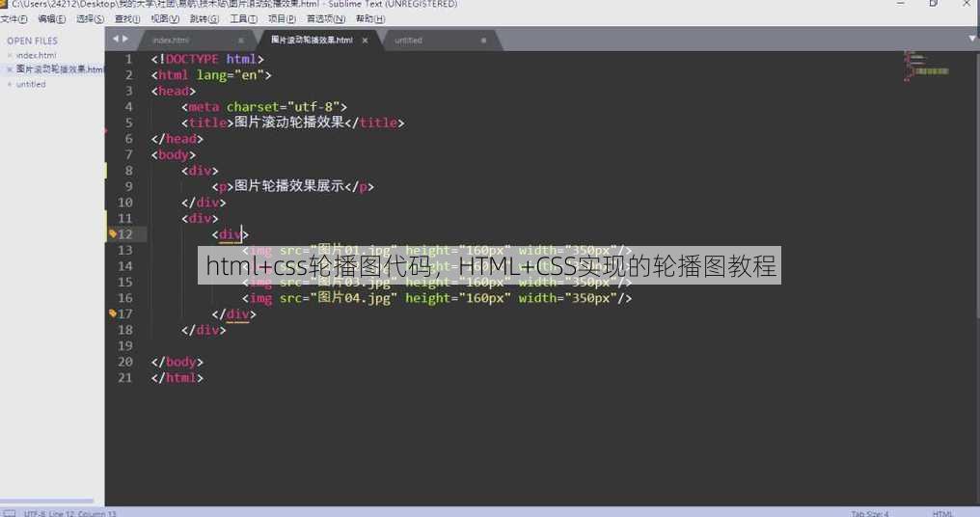Image resolution: width=980 pixels, height=517 pixels.
Task: Click the bookmark icon on line 17
Action: pyautogui.click(x=113, y=313)
